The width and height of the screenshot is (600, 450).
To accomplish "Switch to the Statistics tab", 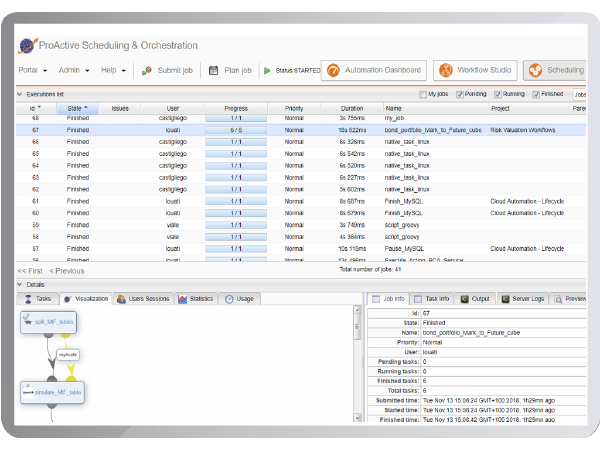I will click(x=196, y=299).
